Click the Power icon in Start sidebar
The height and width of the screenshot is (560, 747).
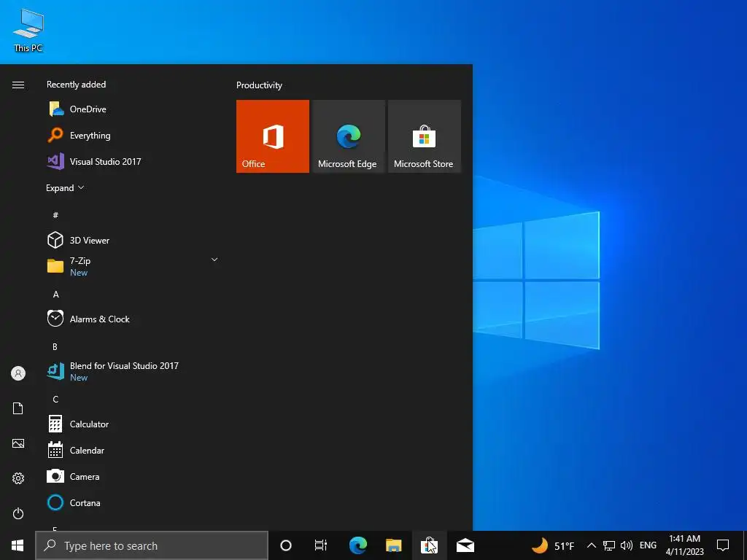coord(18,513)
